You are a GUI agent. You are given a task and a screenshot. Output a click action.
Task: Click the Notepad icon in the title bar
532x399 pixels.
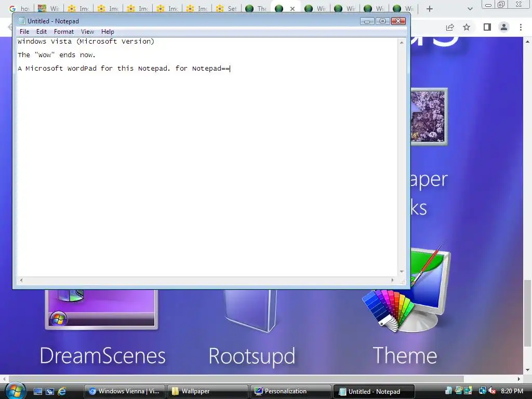tap(22, 21)
